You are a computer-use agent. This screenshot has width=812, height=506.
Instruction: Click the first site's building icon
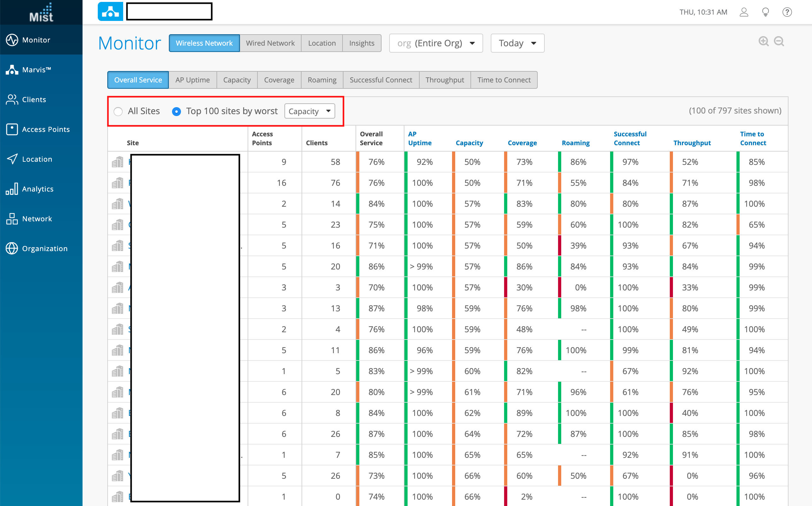point(117,162)
